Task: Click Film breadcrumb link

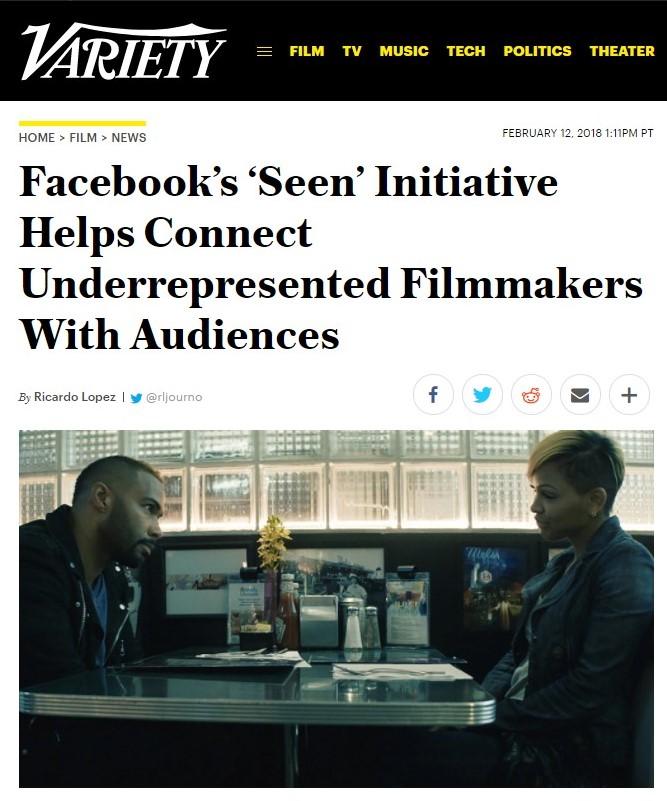Action: point(83,138)
